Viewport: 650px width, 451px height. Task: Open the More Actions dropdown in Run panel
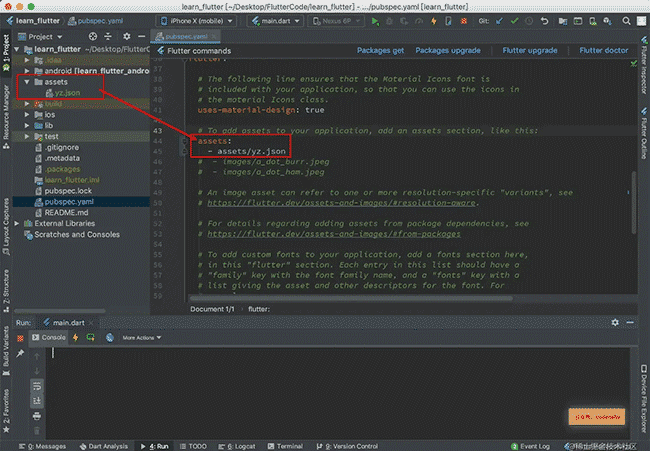pos(142,338)
